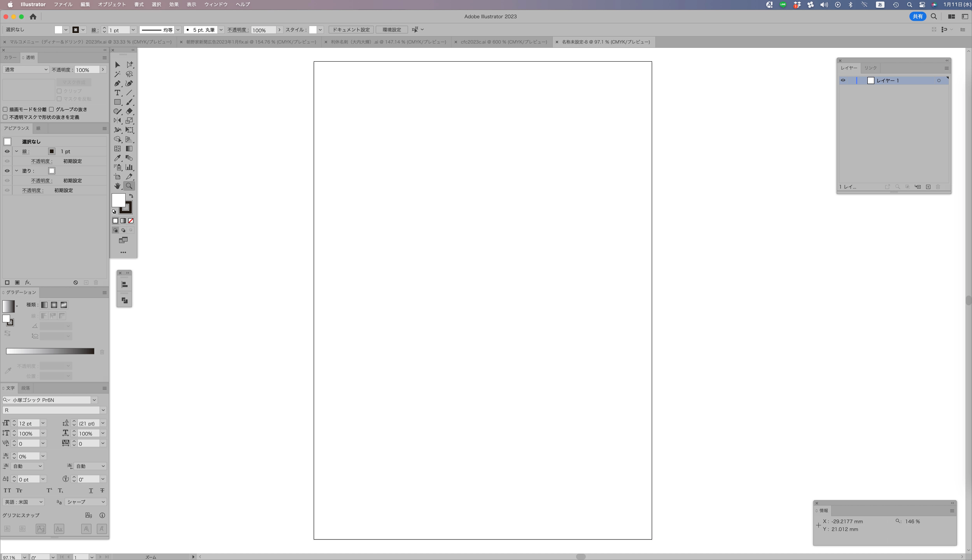
Task: Hide レイヤー 1 with eye icon
Action: 843,80
